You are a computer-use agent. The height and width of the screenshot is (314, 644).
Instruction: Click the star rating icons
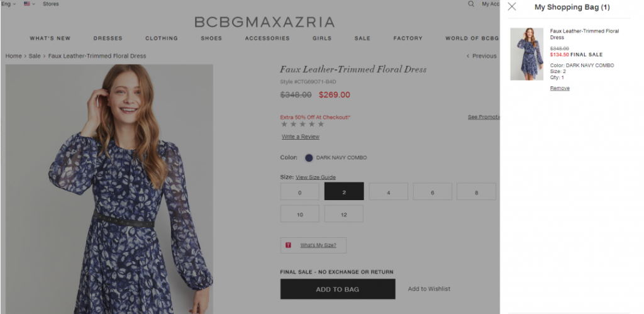pyautogui.click(x=303, y=124)
